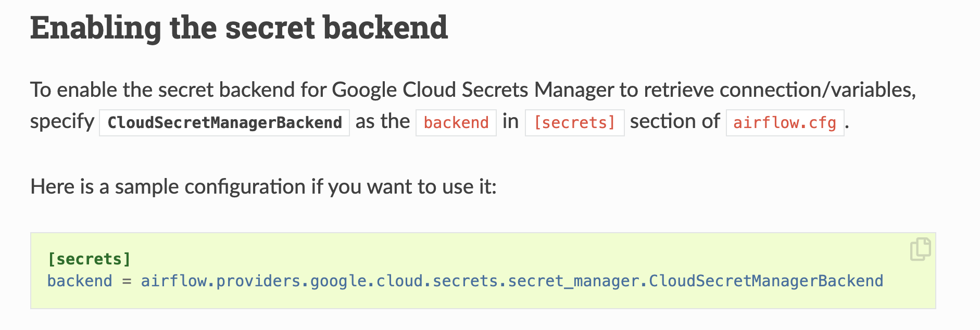This screenshot has width=980, height=330.
Task: Click the airflow.providers.google.cloud path value
Action: point(512,281)
